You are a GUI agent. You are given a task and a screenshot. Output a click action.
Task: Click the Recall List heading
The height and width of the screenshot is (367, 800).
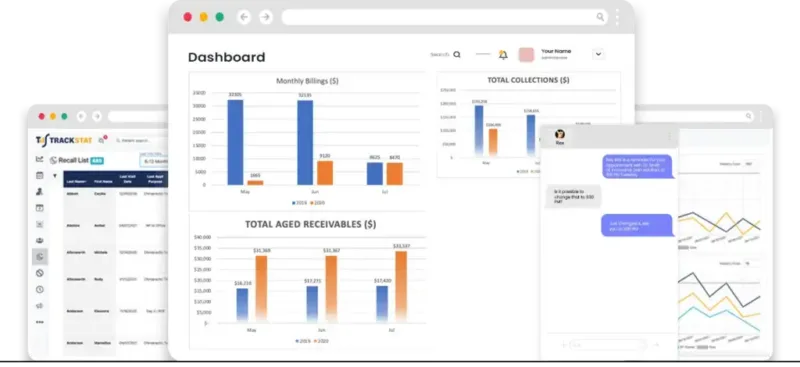pos(73,160)
